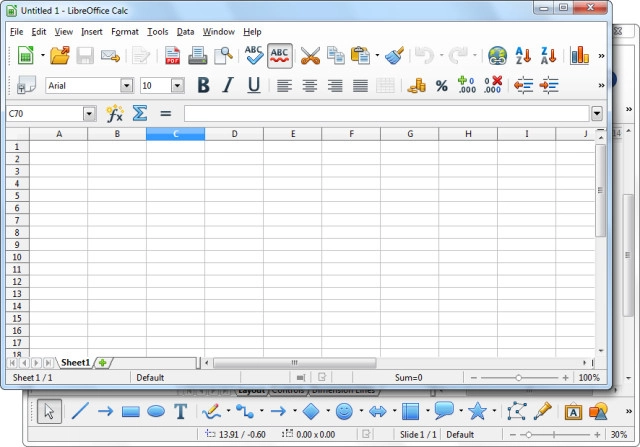Open a file with the Open folder icon
Screen dimensions: 640x447
coord(60,55)
